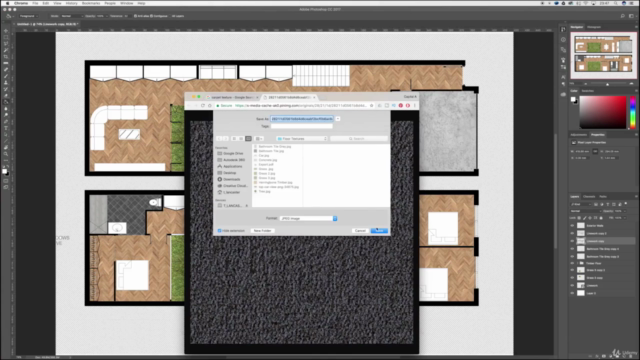The height and width of the screenshot is (360, 640).
Task: Select the Pen tool
Action: click(6, 122)
